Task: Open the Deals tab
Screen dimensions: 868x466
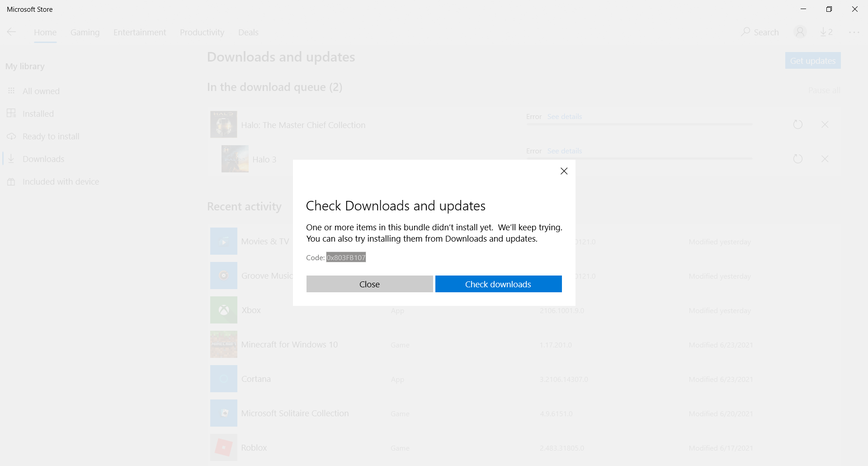Action: (248, 32)
